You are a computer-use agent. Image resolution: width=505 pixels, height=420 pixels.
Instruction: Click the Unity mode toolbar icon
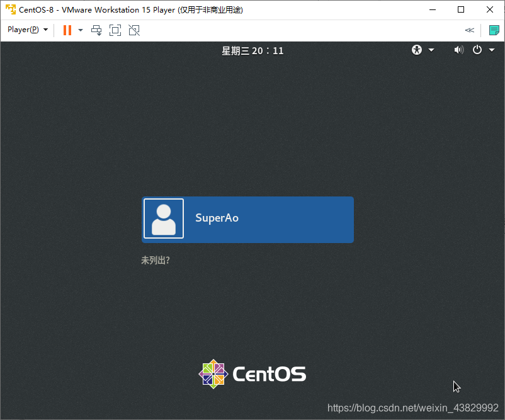pos(134,30)
